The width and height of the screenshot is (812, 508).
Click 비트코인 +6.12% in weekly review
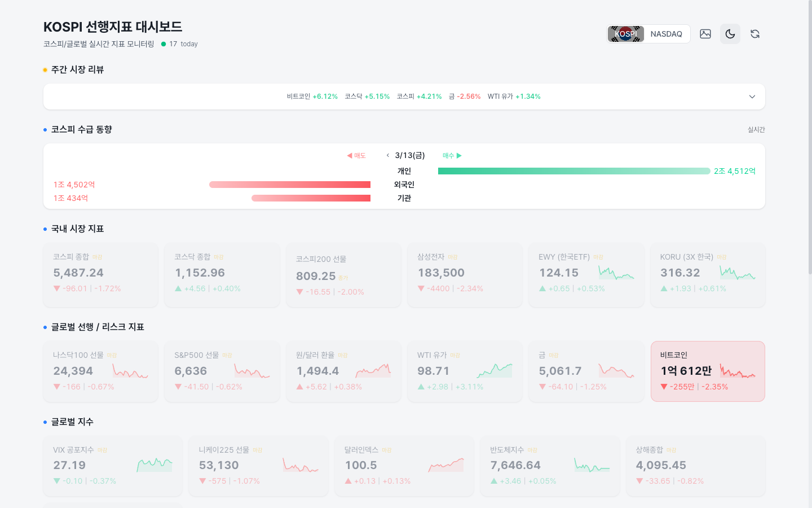[x=312, y=97]
